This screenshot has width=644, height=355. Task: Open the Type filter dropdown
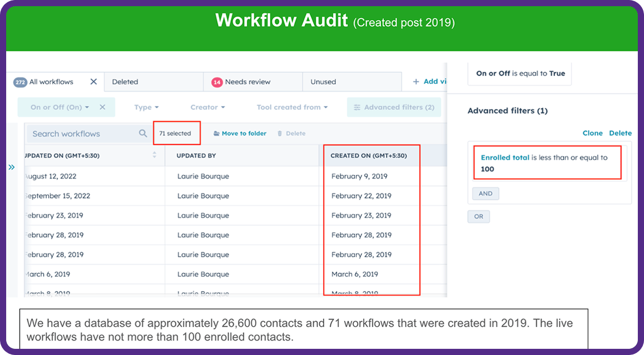tap(146, 107)
